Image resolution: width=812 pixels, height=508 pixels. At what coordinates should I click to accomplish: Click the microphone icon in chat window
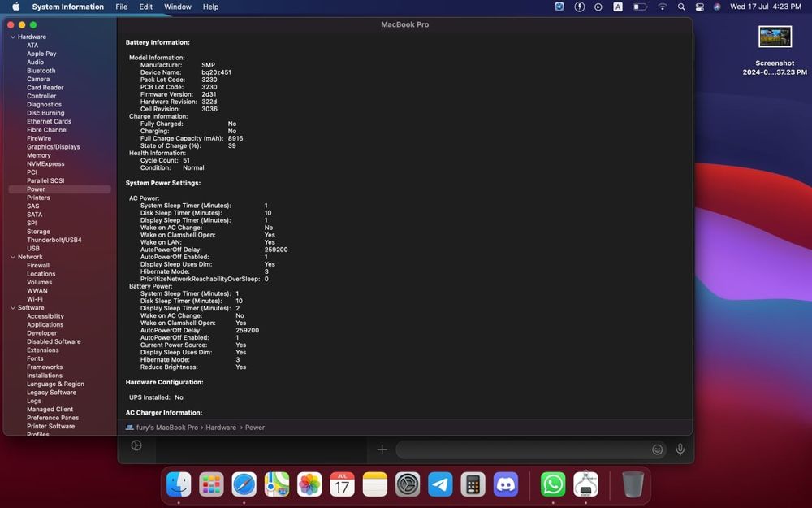point(680,449)
